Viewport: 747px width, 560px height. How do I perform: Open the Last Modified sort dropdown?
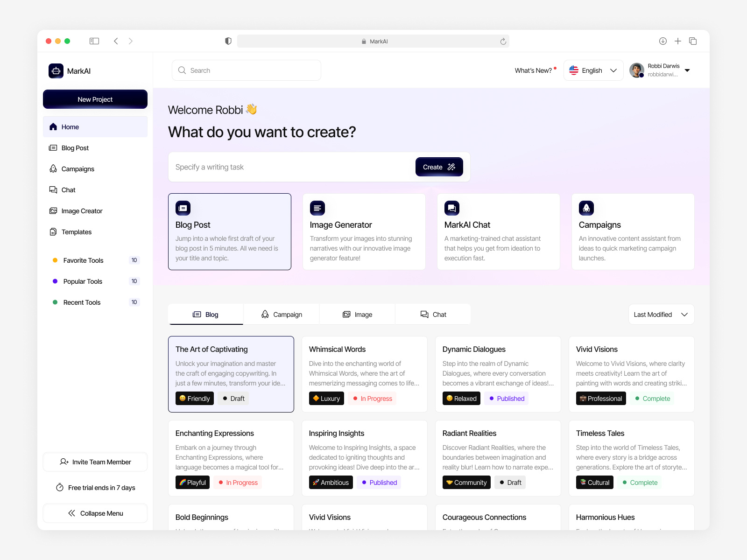(661, 314)
